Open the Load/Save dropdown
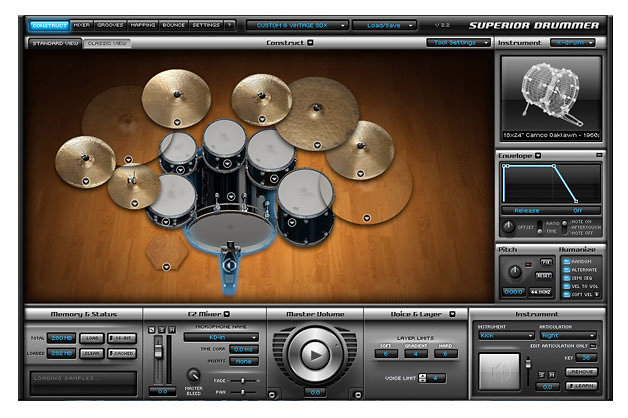Screen dimensions: 628x418 click(x=384, y=25)
